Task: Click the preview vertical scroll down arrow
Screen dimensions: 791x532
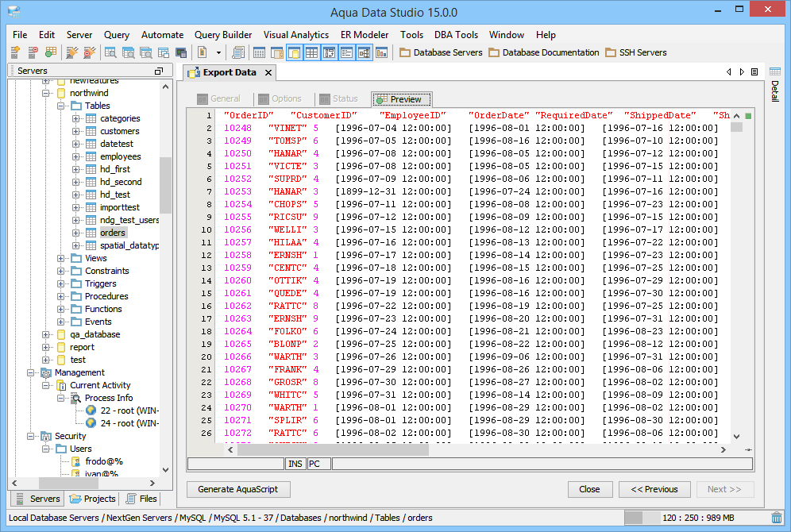Action: tap(736, 437)
